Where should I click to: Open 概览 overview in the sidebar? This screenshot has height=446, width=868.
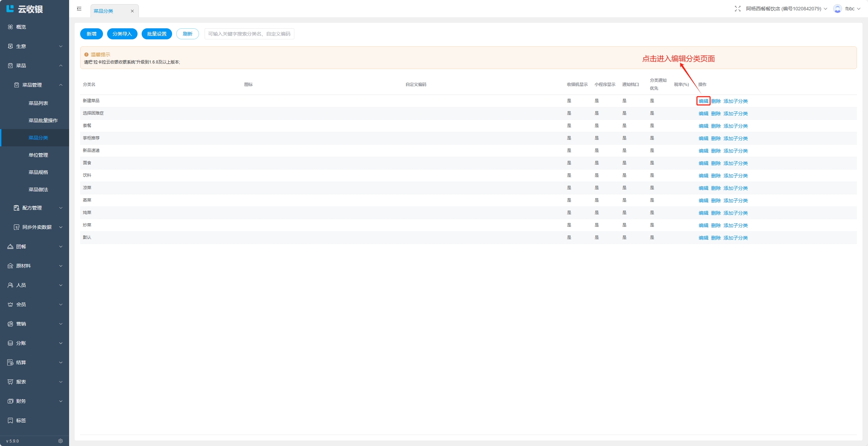click(x=21, y=27)
